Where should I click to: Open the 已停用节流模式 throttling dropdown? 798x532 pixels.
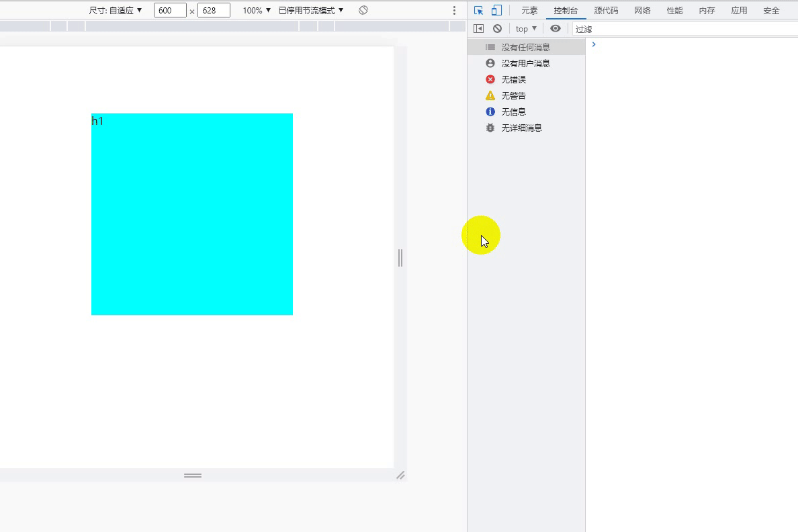click(311, 10)
